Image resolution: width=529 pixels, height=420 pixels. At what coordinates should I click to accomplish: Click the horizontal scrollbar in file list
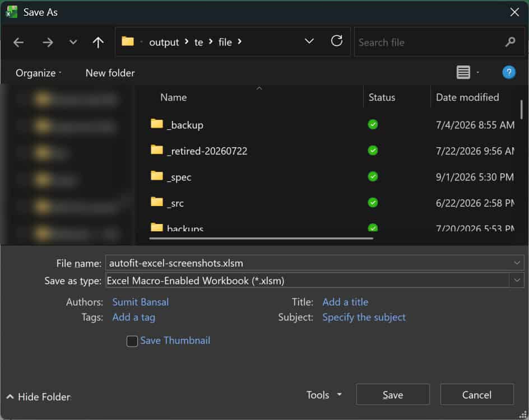tap(261, 239)
